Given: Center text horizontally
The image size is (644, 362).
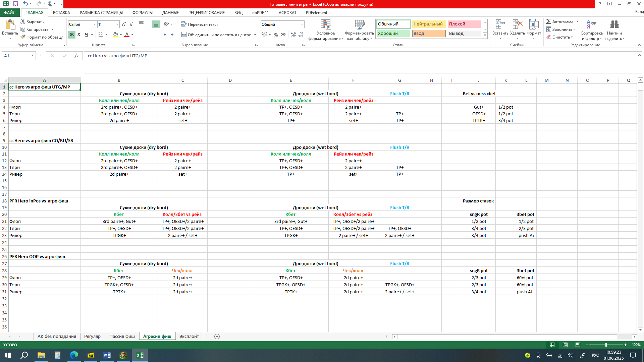Looking at the screenshot, I should click(148, 35).
